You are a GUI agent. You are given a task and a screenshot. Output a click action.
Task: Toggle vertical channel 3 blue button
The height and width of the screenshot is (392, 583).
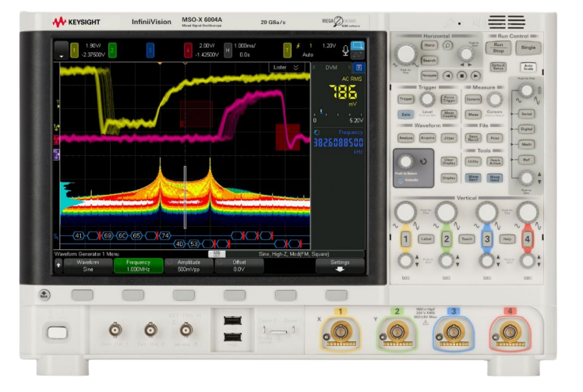[486, 239]
